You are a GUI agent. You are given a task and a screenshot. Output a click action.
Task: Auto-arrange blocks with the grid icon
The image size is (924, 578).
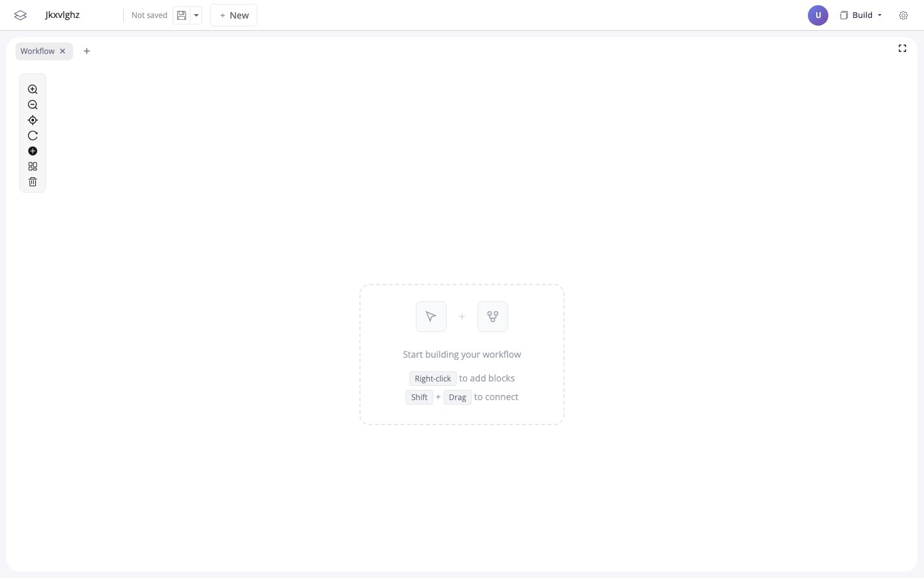point(33,166)
